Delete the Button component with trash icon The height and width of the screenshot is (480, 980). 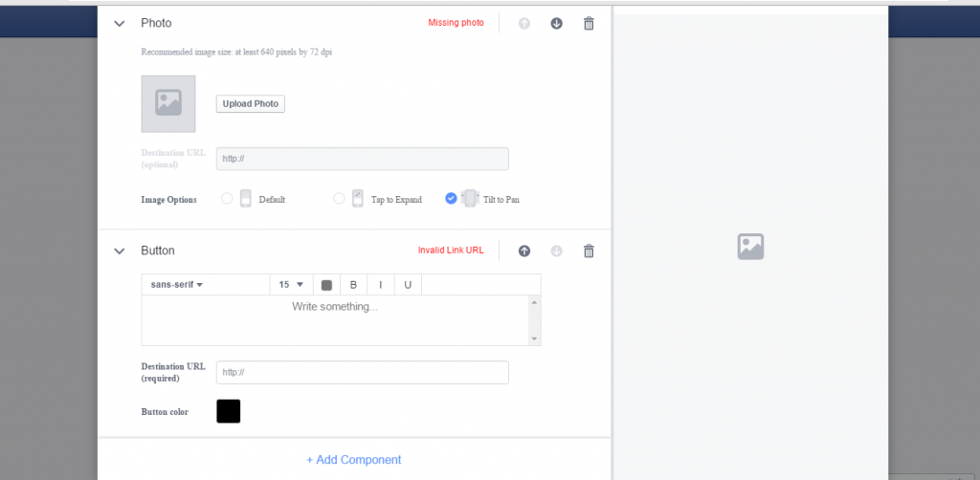click(x=589, y=251)
